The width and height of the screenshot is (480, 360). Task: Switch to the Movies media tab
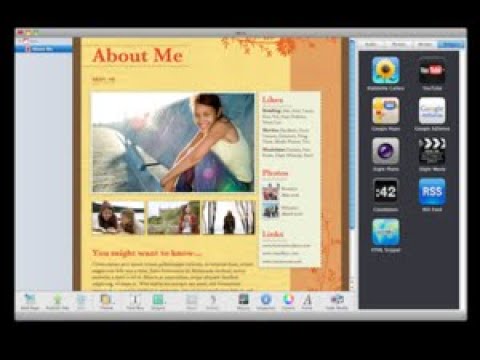pos(425,44)
